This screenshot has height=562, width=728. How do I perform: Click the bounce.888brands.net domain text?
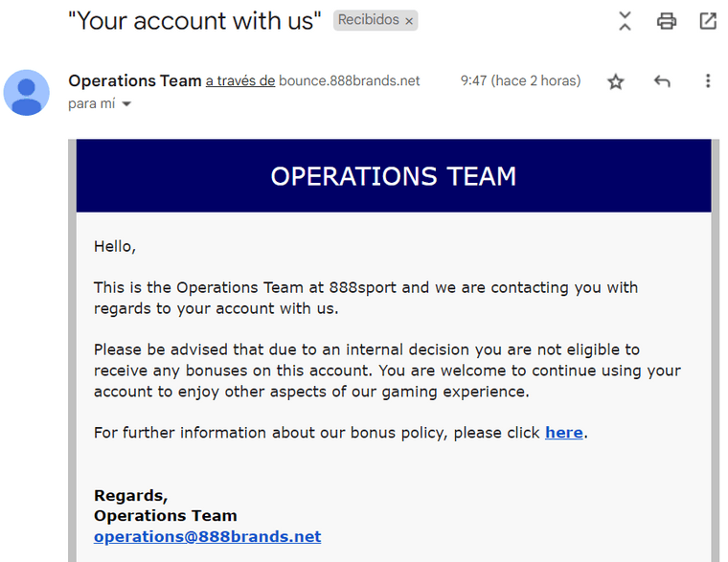tap(349, 80)
